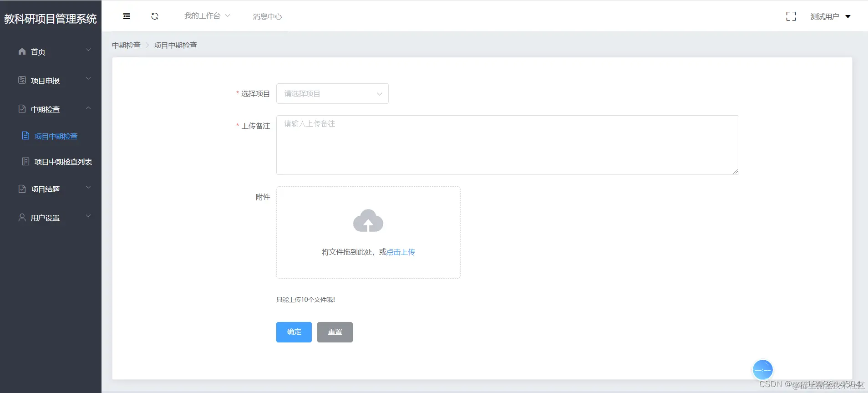Collapse the 中期检查 menu chevron
Image resolution: width=868 pixels, height=393 pixels.
88,108
